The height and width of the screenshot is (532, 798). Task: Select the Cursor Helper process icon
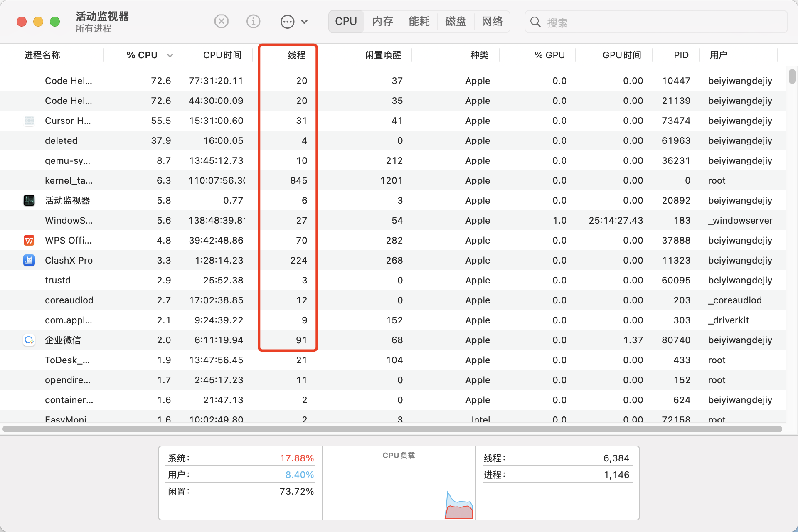(x=29, y=121)
